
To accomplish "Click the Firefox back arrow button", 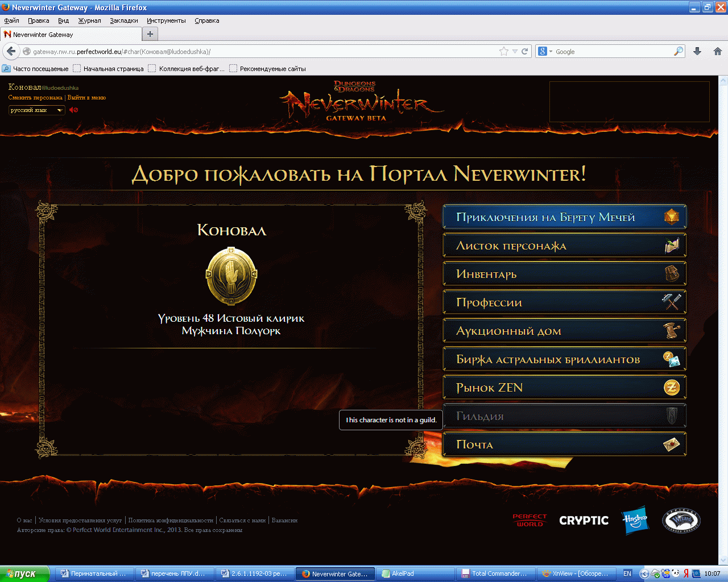I will coord(11,51).
